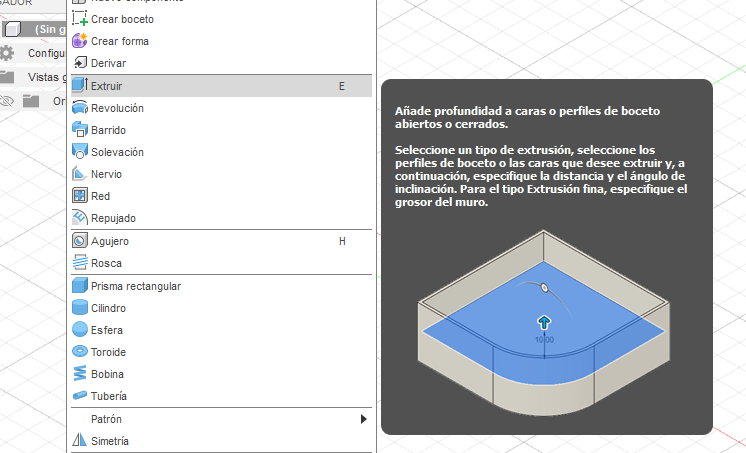Viewport: 746px width, 453px height.
Task: Click the E shortcut label beside Extruir
Action: [342, 86]
